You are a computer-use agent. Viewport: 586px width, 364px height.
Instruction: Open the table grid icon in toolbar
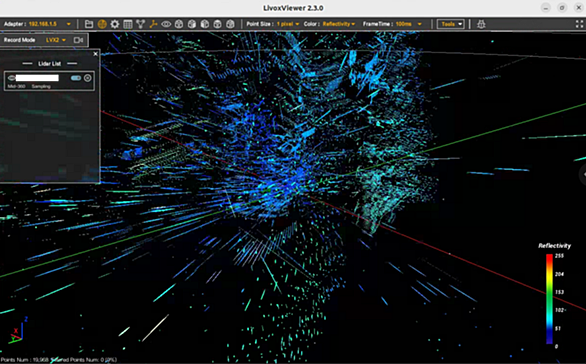pyautogui.click(x=127, y=24)
